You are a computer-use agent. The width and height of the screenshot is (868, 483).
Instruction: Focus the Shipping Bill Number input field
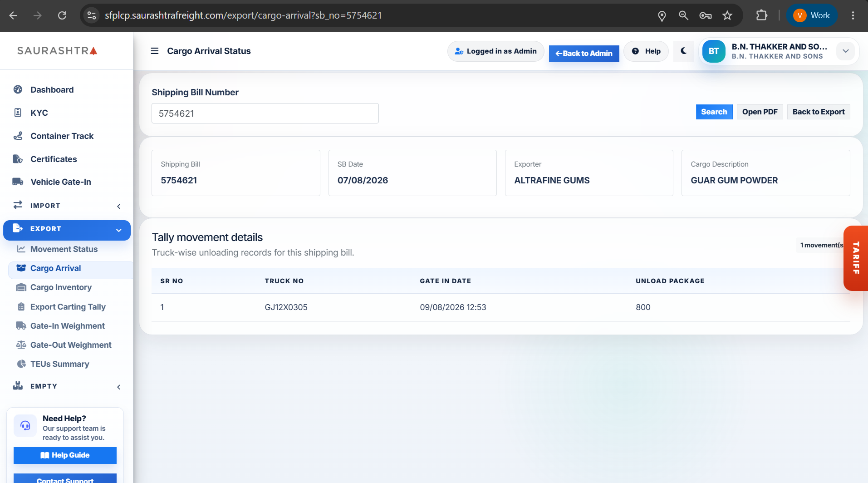coord(265,113)
